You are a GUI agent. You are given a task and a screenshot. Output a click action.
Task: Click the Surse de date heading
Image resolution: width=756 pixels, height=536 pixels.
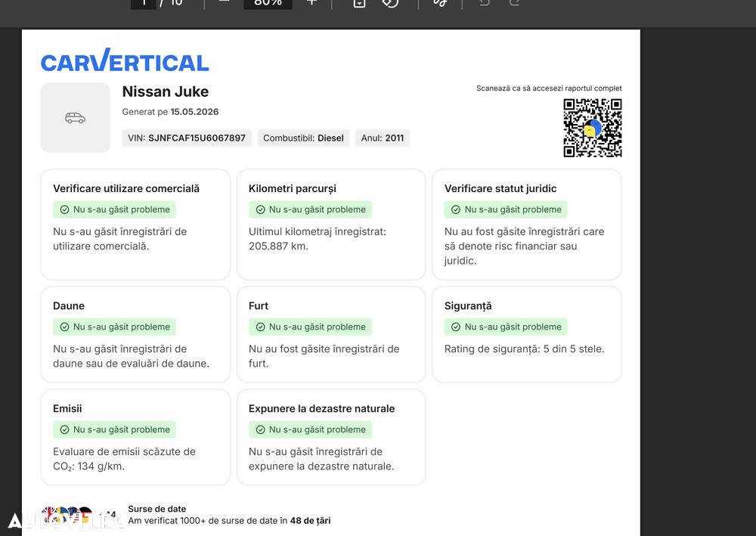[156, 509]
